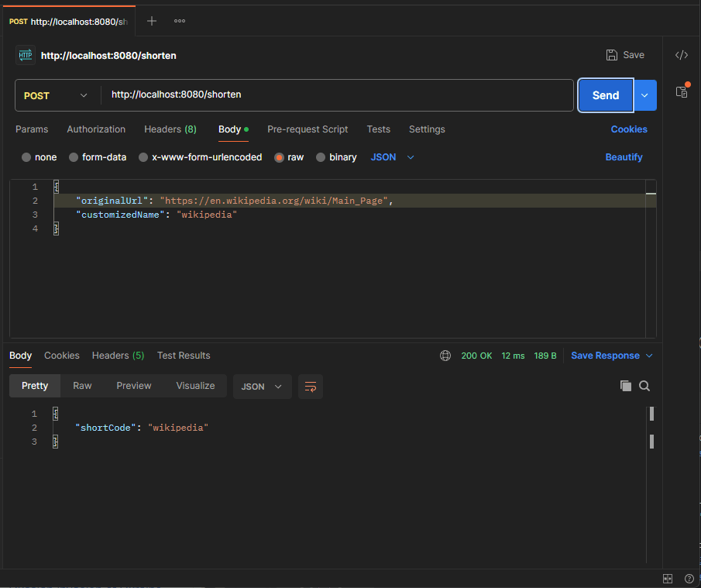Screen dimensions: 701x588
Task: Open the Pre-request Script tab
Action: (308, 129)
